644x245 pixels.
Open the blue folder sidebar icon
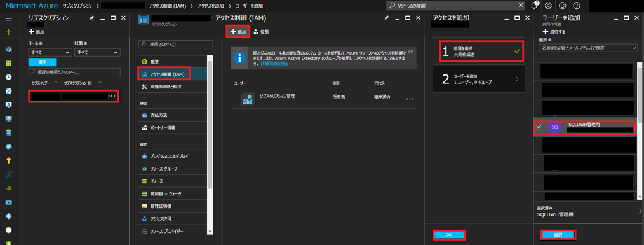tap(9, 202)
